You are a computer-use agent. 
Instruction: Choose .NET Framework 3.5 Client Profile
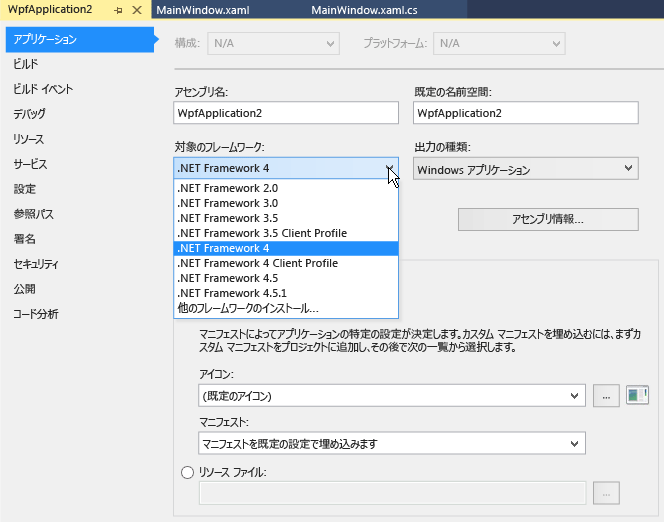[x=286, y=233]
